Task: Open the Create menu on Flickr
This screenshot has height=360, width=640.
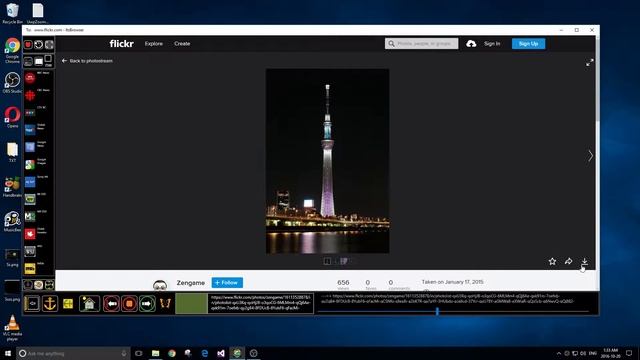Action: click(x=182, y=44)
